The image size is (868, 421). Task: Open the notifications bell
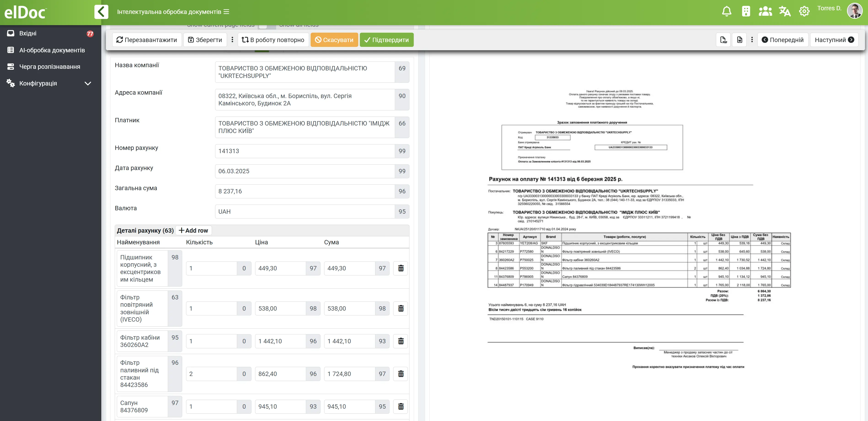[726, 11]
